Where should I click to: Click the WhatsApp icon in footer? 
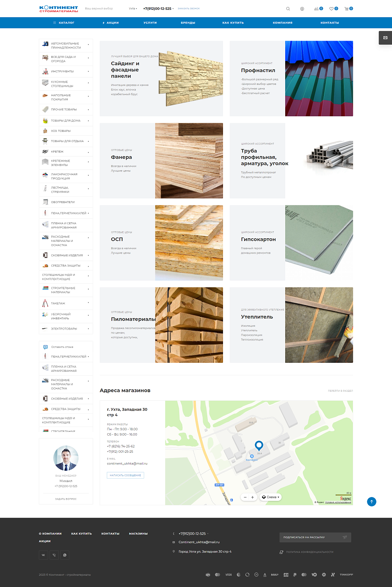65,555
